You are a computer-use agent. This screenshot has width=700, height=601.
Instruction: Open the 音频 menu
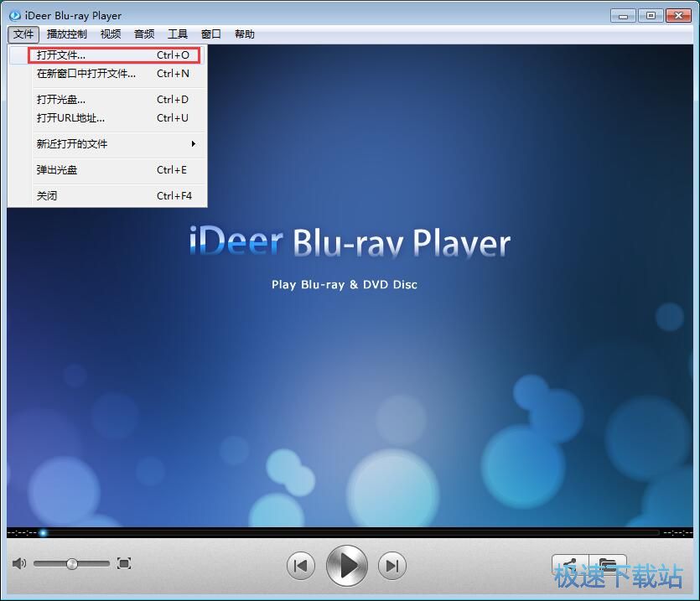coord(143,34)
